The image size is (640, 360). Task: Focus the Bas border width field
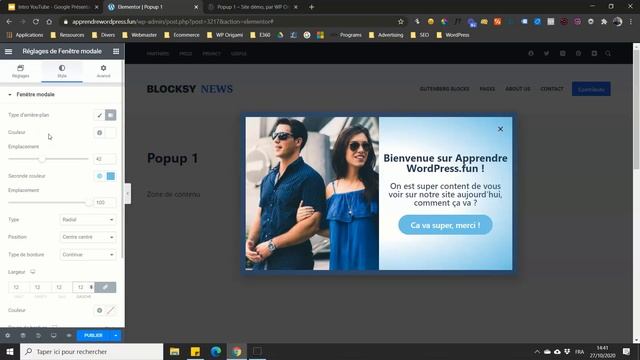click(x=62, y=287)
